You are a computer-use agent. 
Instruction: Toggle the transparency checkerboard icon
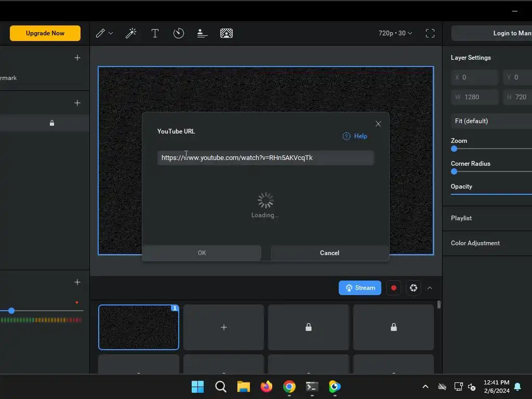(x=227, y=33)
